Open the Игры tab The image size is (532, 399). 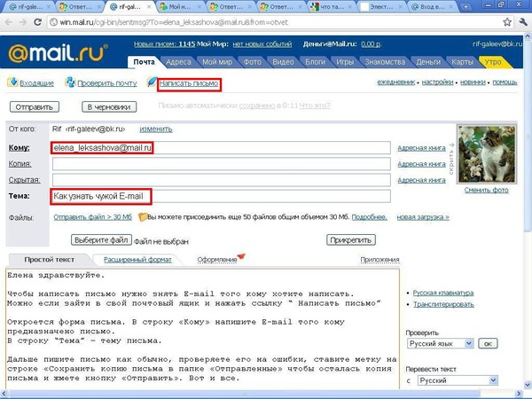[345, 62]
